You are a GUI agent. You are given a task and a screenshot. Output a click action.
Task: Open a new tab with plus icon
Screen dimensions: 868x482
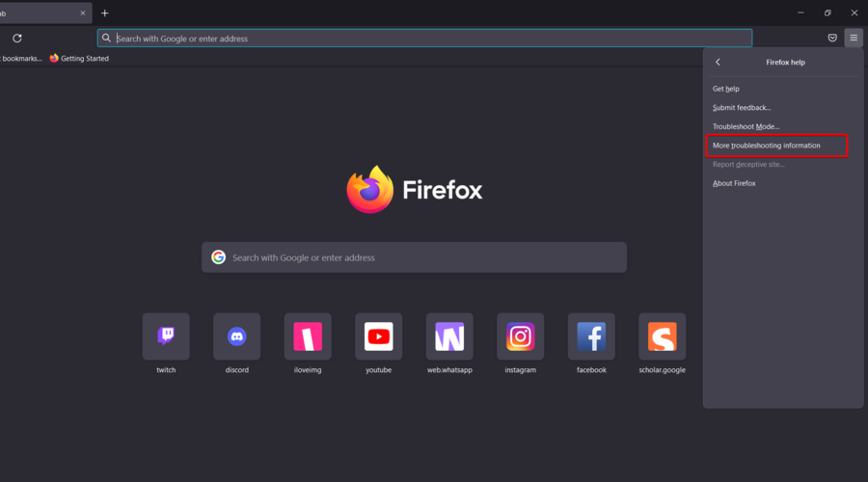coord(104,13)
